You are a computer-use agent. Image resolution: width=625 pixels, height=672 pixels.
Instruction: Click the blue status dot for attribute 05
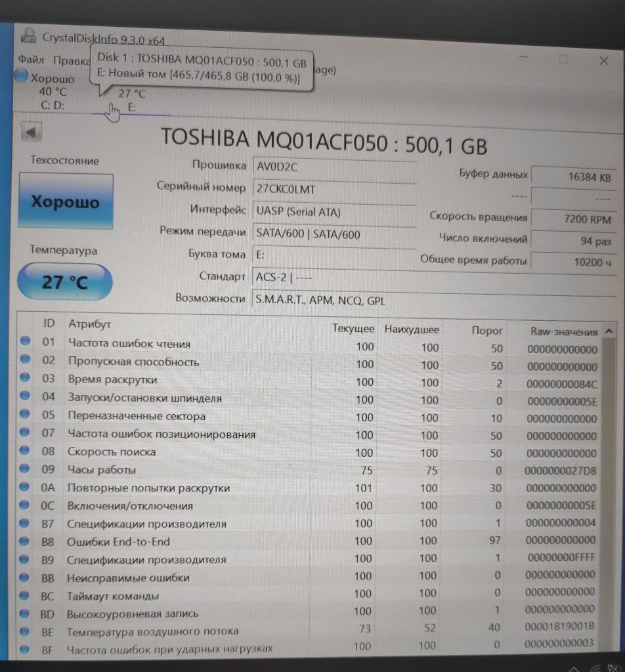(25, 413)
